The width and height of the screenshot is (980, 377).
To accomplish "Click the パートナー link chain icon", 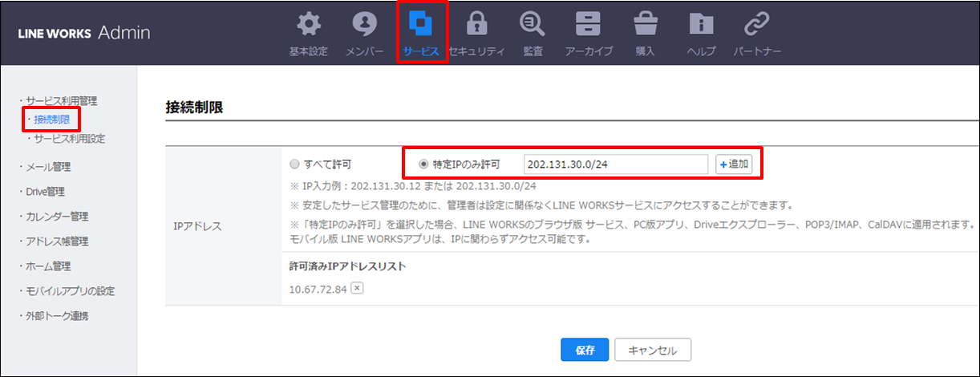I will (x=757, y=26).
